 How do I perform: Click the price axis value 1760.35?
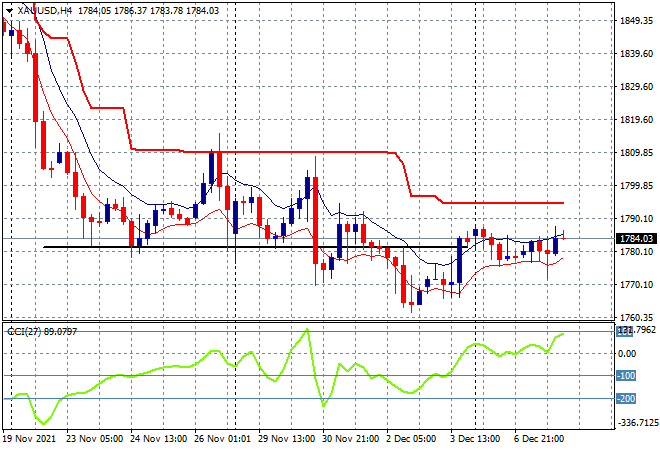coord(636,317)
